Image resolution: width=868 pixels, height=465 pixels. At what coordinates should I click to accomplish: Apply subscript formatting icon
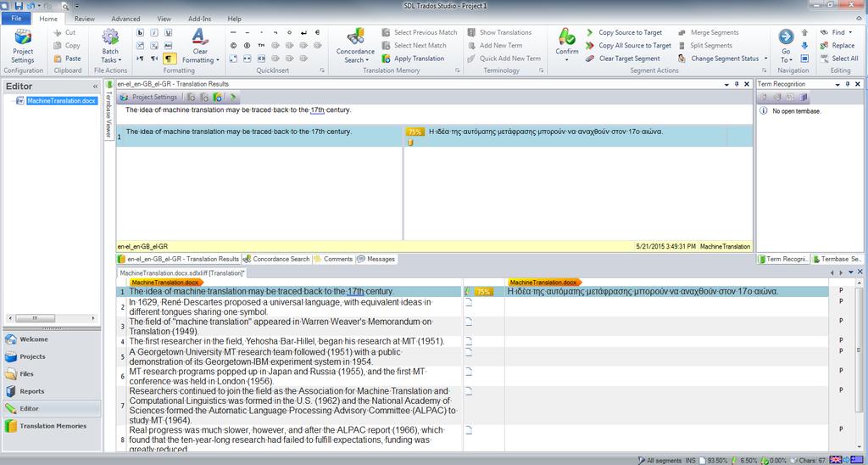click(x=154, y=46)
